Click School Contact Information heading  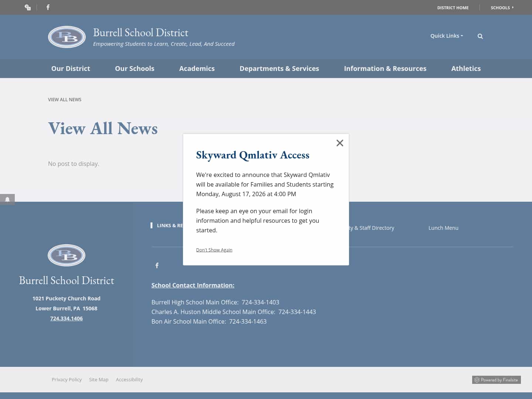tap(193, 285)
